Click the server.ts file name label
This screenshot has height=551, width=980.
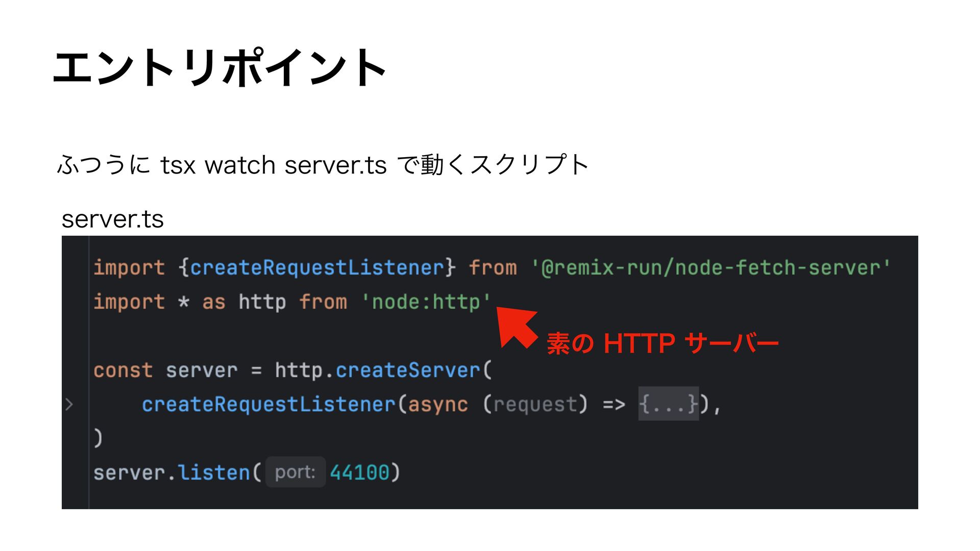[113, 219]
